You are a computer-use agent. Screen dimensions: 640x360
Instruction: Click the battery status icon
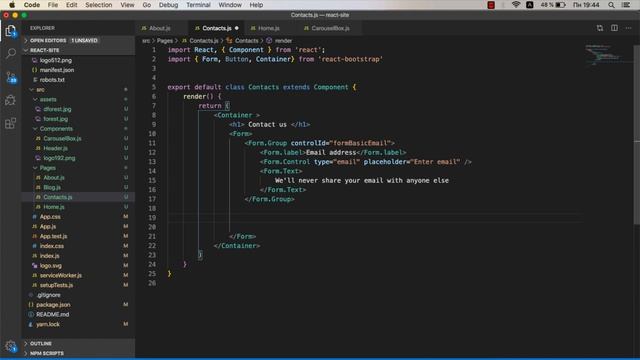(x=560, y=5)
